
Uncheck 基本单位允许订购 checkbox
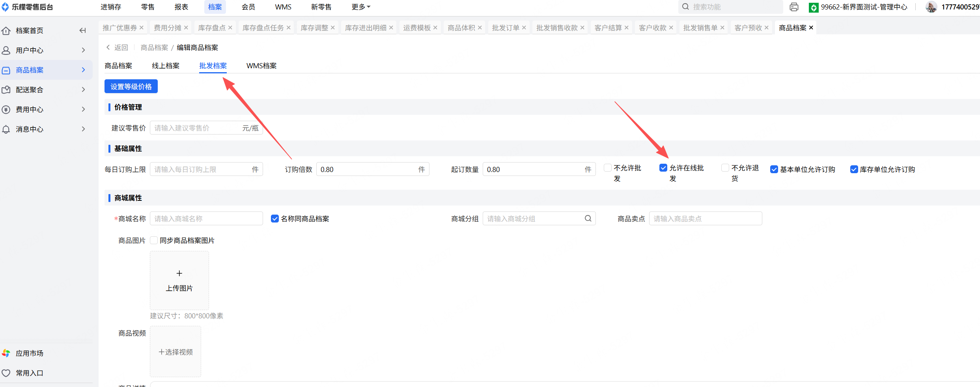tap(774, 169)
